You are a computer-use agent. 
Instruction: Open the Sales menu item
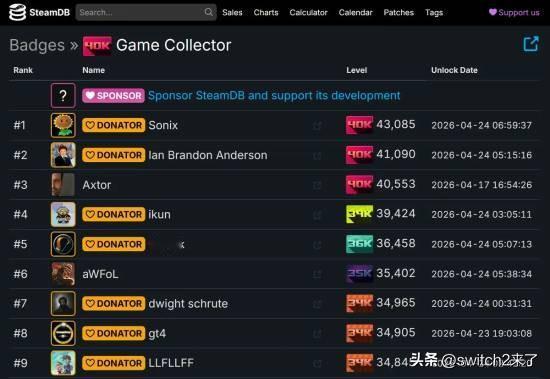point(232,13)
